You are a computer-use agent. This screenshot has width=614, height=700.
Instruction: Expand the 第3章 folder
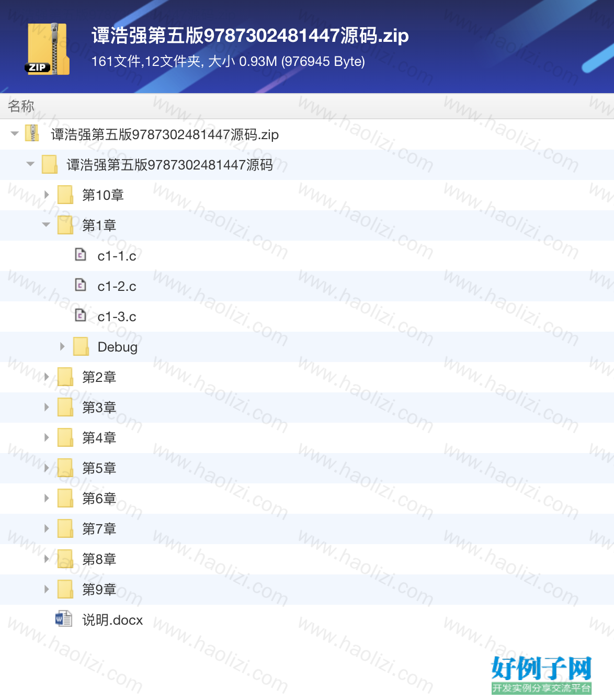tap(47, 407)
